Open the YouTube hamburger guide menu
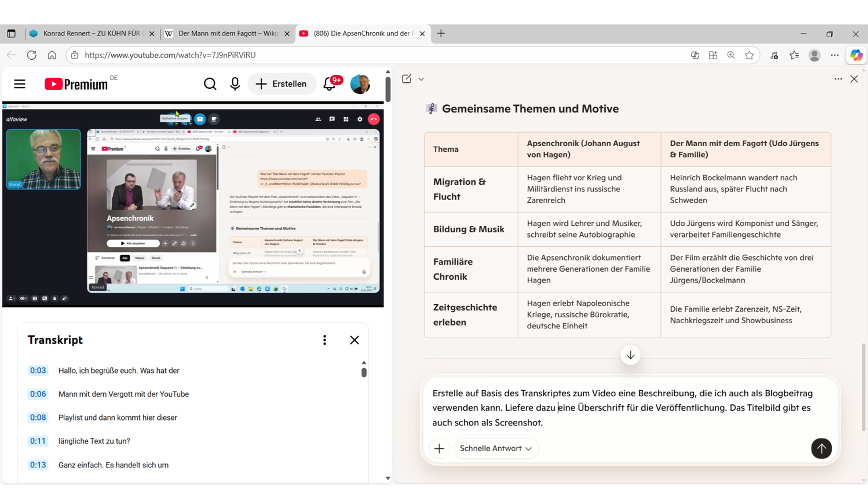 click(x=19, y=84)
